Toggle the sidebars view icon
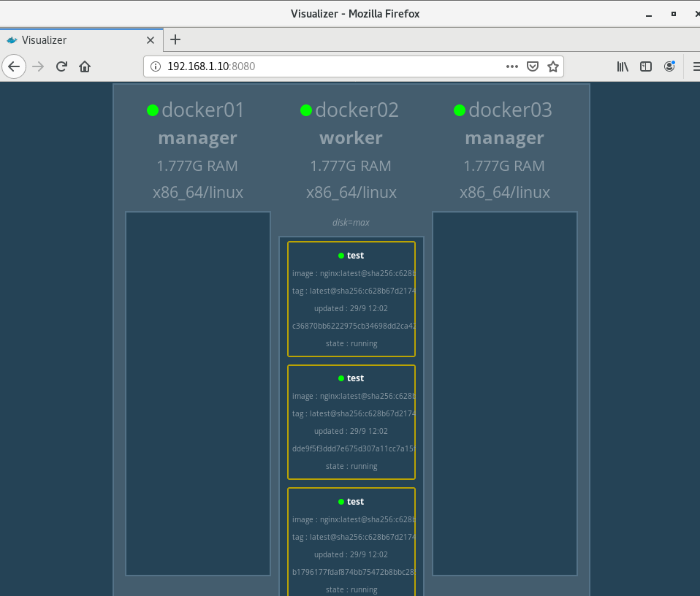This screenshot has height=596, width=700. pos(646,66)
